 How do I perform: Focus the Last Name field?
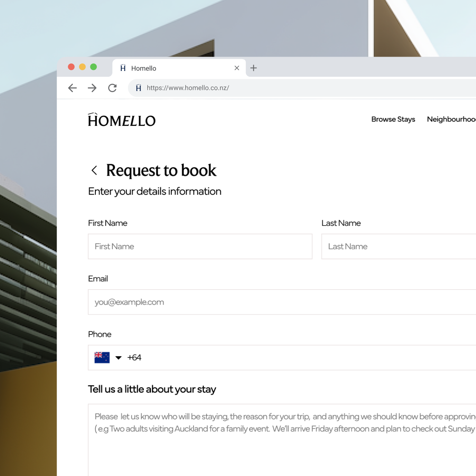[x=399, y=247]
